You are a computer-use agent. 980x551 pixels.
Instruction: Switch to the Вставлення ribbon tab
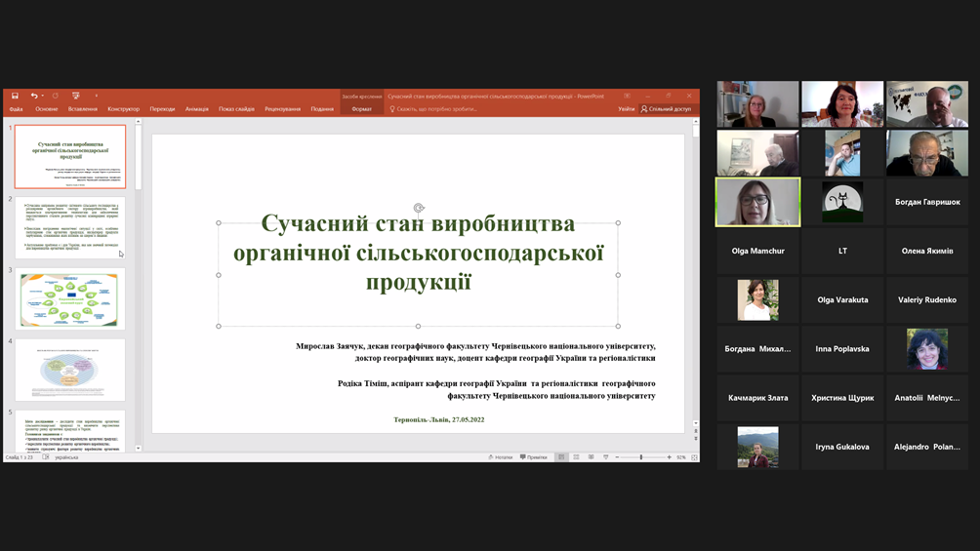[x=83, y=108]
